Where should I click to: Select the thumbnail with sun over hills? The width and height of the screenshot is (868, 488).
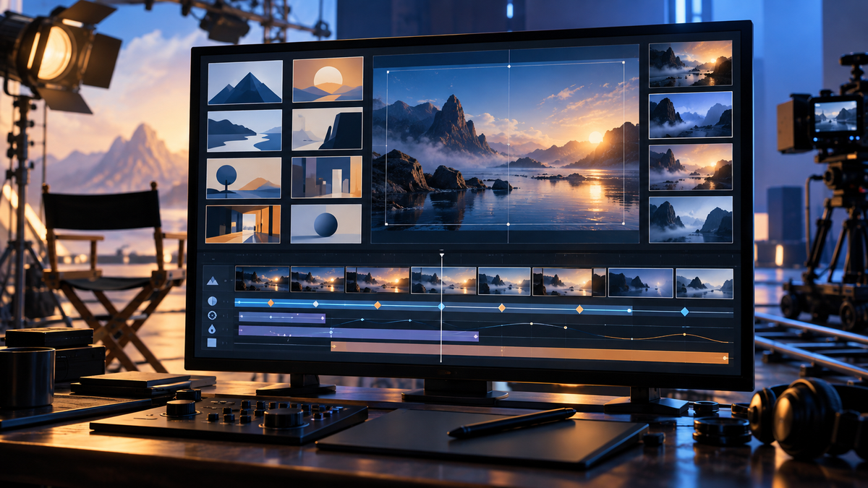(328, 80)
